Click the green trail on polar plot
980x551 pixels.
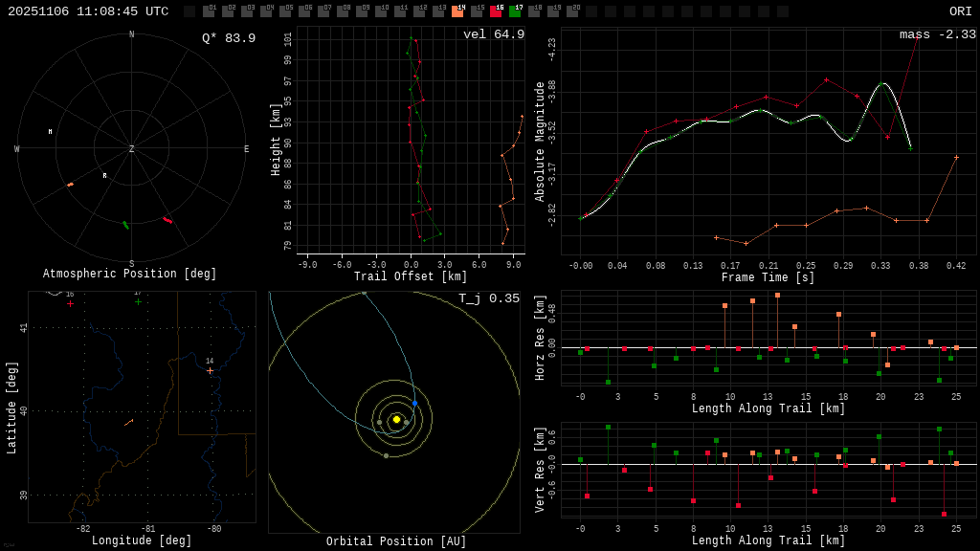(125, 225)
